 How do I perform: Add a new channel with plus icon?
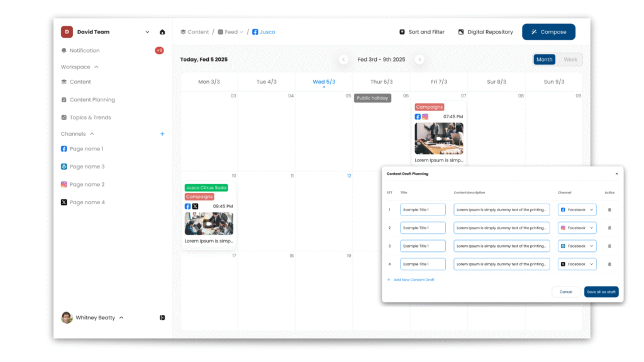162,134
